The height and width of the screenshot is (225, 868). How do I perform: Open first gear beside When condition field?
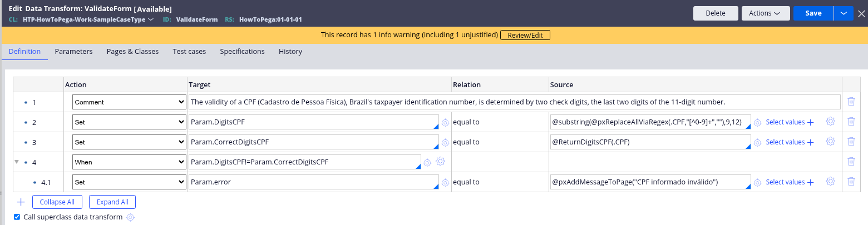point(427,163)
